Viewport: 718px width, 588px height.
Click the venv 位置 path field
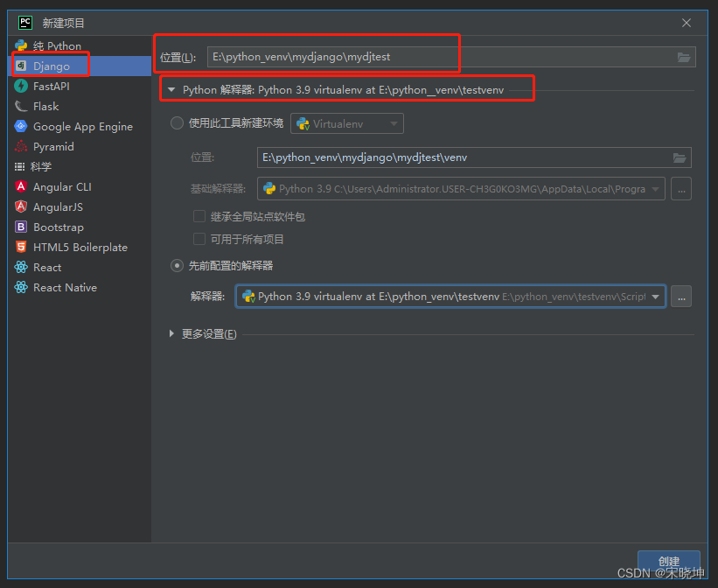pyautogui.click(x=474, y=157)
